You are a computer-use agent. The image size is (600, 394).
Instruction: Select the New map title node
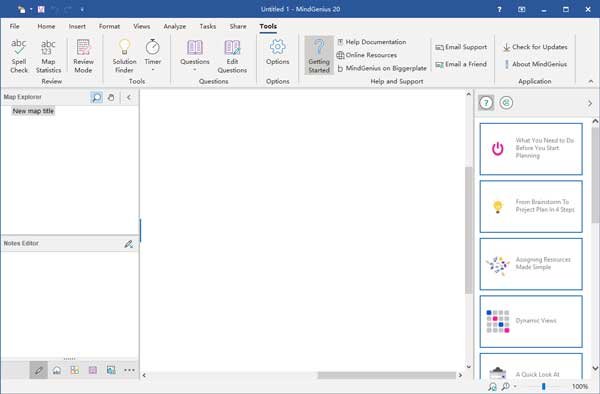(33, 111)
